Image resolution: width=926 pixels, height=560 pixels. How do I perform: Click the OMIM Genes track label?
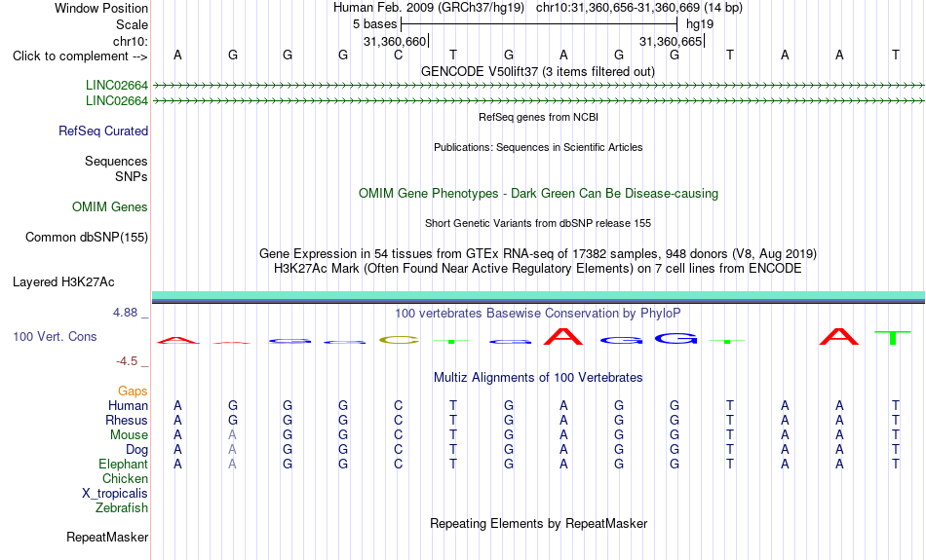point(110,207)
